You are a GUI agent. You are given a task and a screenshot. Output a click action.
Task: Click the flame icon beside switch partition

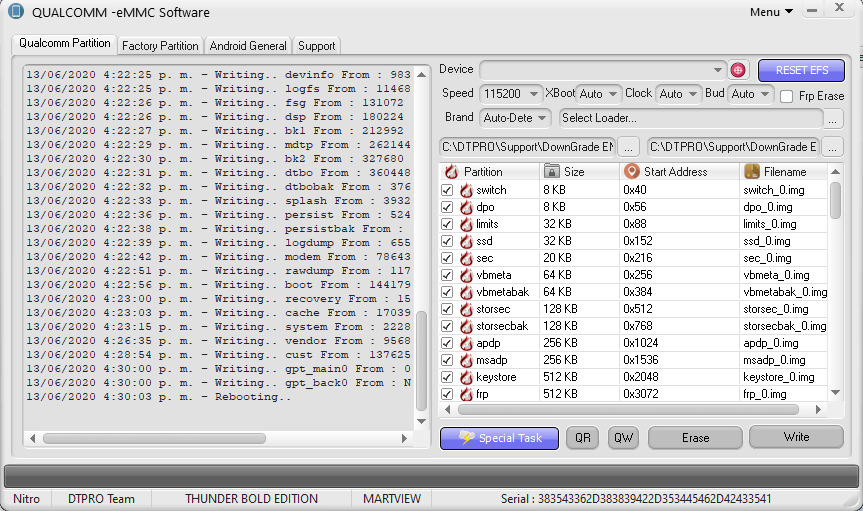pos(466,190)
